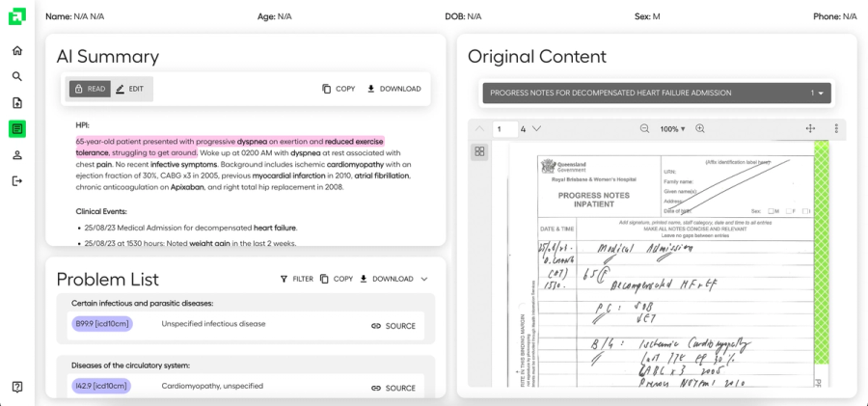868x406 pixels.
Task: Toggle page thumbnails panel
Action: tap(480, 151)
